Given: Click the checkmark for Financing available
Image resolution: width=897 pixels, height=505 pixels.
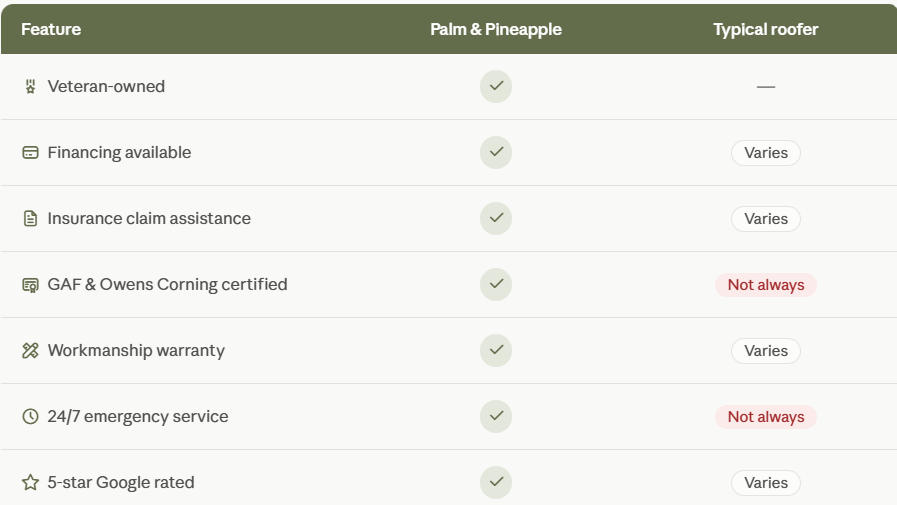Looking at the screenshot, I should click(x=496, y=152).
